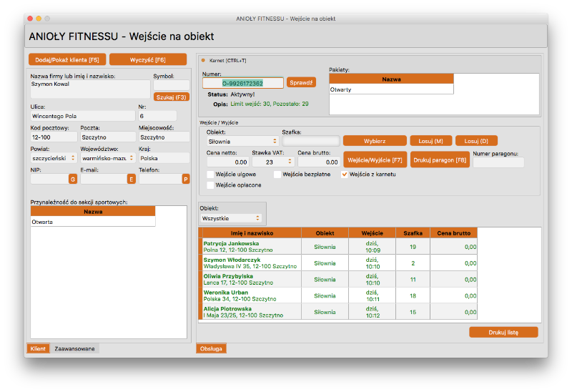Screen dimensions: 572x392
Task: Click the P button beside the Telefon field
Action: pyautogui.click(x=186, y=180)
